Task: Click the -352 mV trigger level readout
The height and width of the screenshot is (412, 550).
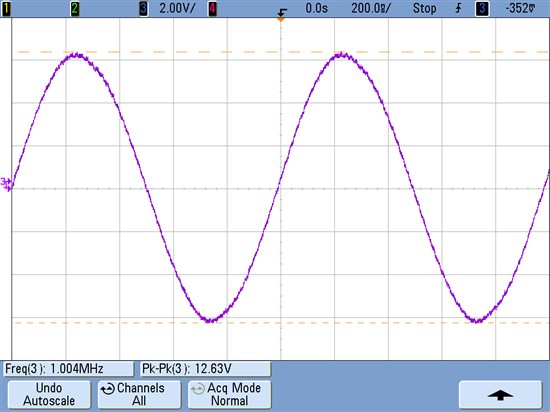Action: click(521, 8)
